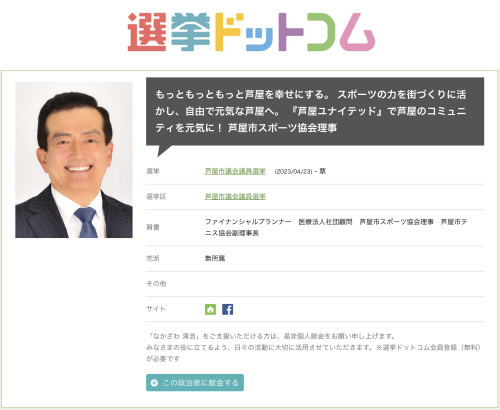The width and height of the screenshot is (500, 410).
Task: Click the 「なかざわ 清浩」 donation request text
Action: (271, 336)
